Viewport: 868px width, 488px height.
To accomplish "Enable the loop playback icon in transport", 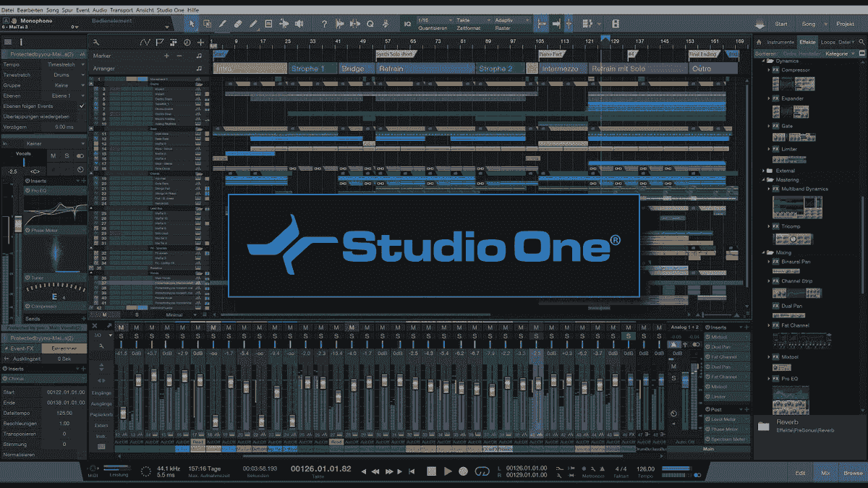I will pyautogui.click(x=482, y=471).
